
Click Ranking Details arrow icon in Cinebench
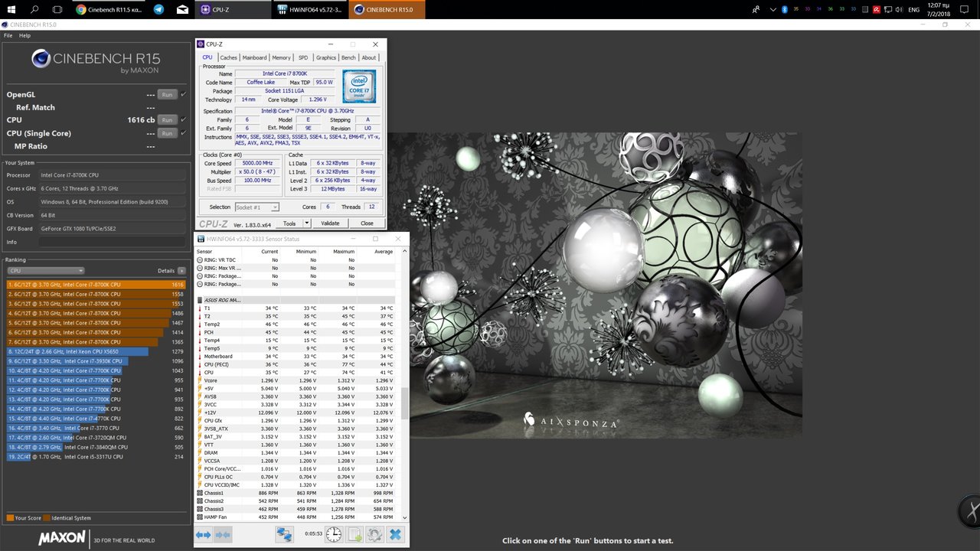tap(181, 270)
